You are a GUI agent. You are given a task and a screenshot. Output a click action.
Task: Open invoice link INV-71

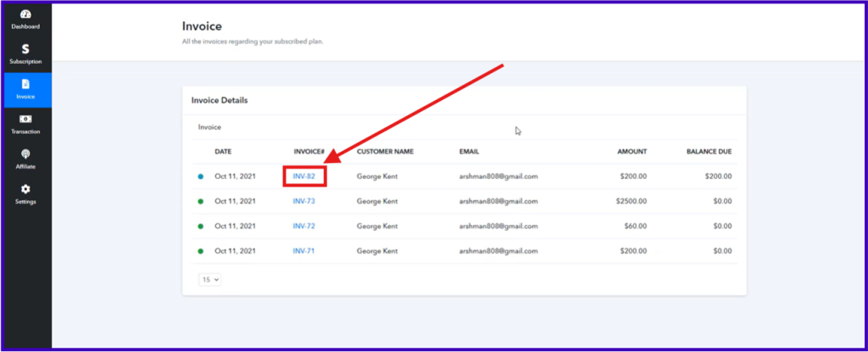click(304, 251)
